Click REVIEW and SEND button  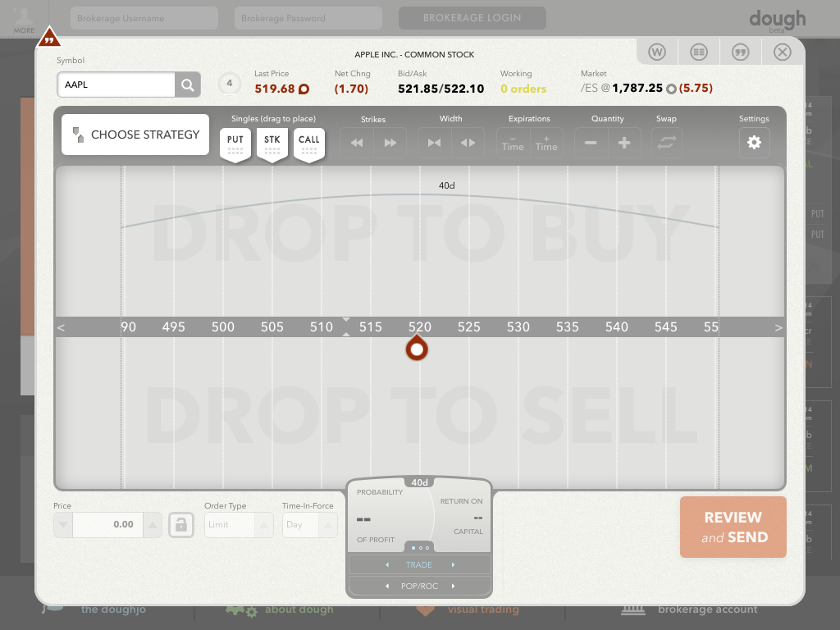pos(733,527)
